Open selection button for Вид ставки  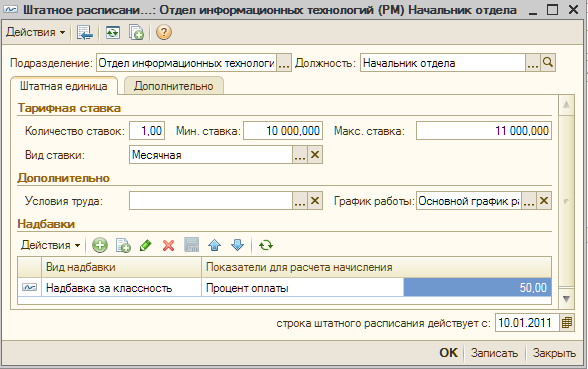pyautogui.click(x=300, y=155)
